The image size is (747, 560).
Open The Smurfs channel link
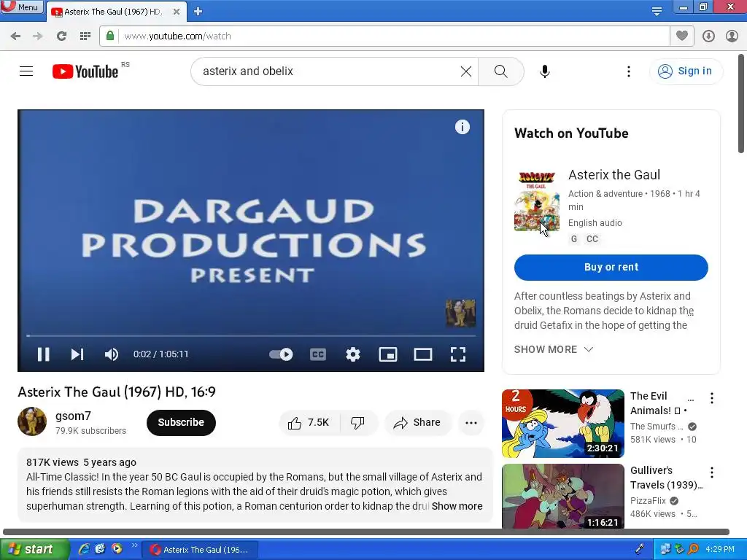coord(656,426)
